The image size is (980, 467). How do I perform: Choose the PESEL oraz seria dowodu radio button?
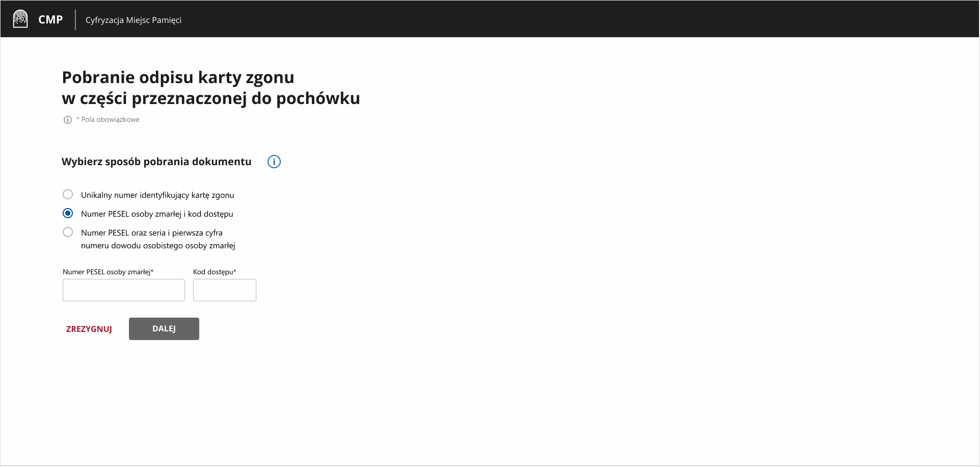68,232
